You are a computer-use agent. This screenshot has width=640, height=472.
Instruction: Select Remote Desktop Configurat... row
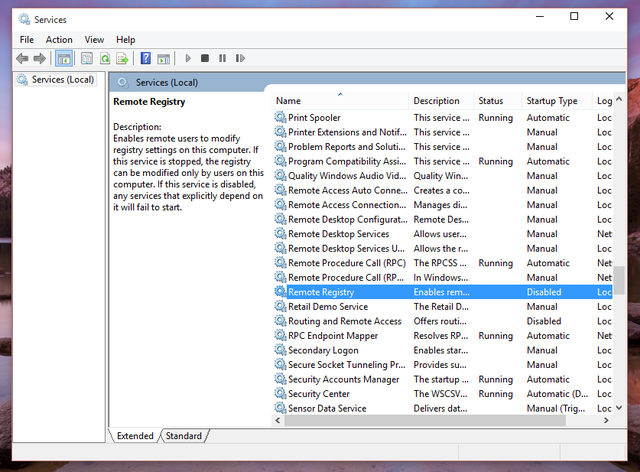click(442, 219)
